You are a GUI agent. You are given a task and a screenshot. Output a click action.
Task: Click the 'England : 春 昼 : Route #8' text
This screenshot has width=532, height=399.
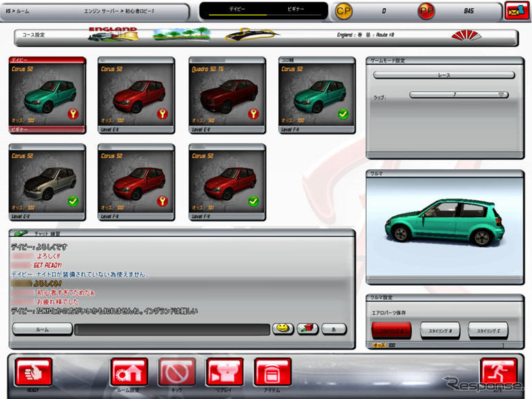coord(365,35)
